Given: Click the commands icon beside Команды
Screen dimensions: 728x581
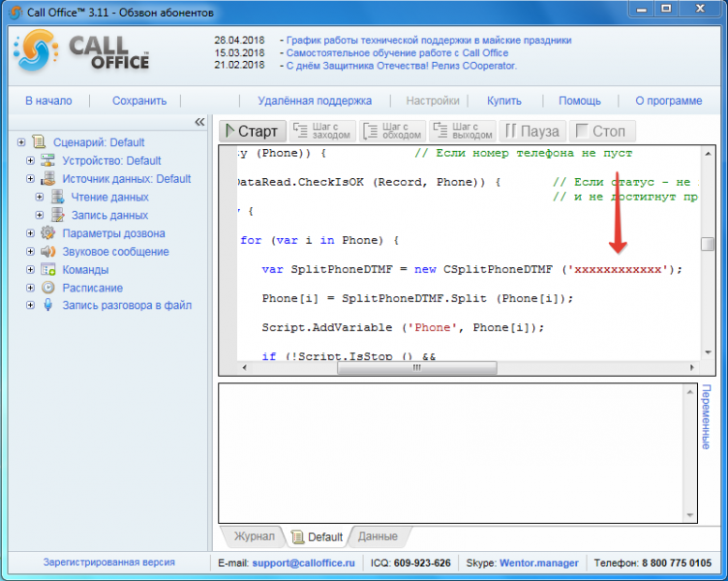Looking at the screenshot, I should [47, 269].
